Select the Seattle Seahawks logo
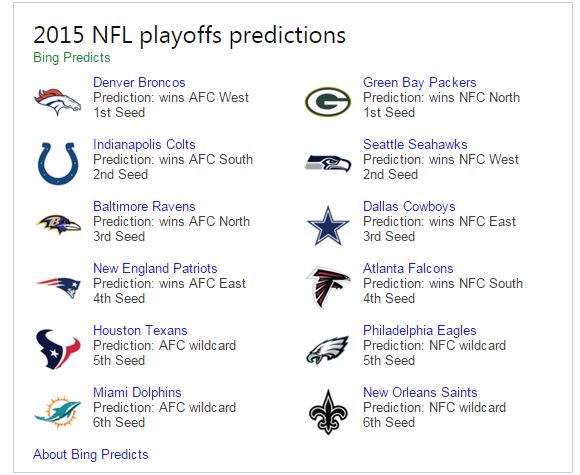This screenshot has height=475, width=580. coord(328,164)
